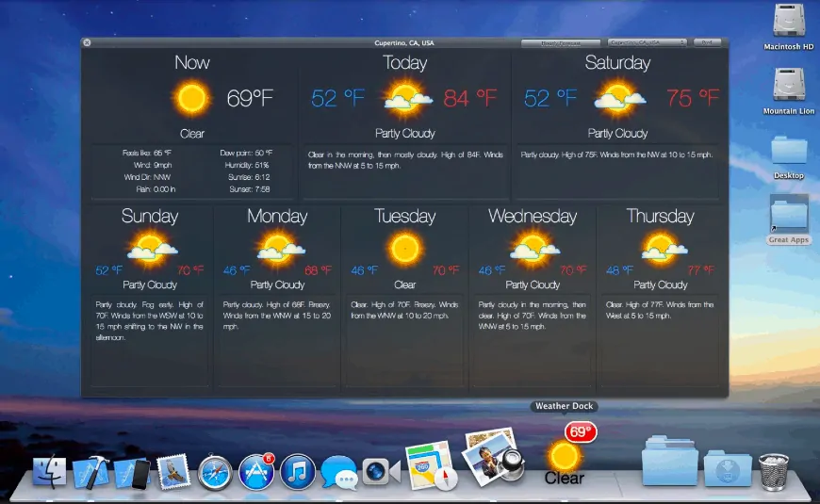Open Trash in the dock
820x504 pixels.
coord(774,469)
